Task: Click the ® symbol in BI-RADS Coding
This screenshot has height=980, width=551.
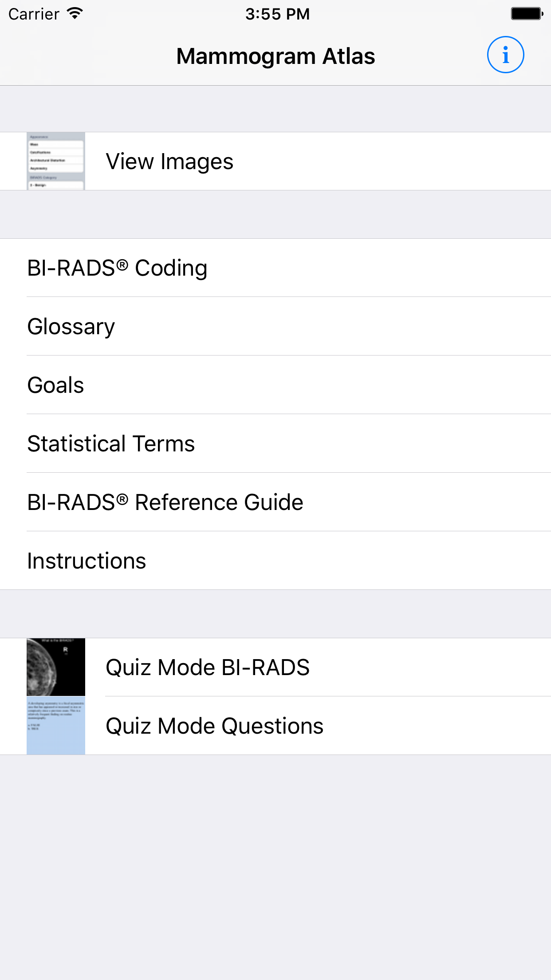Action: pyautogui.click(x=122, y=265)
